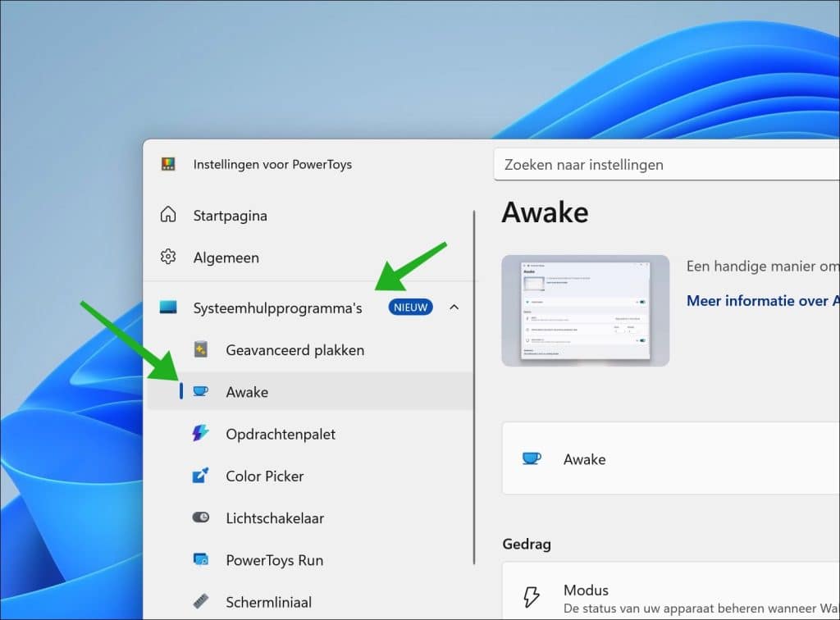
Task: Click the Systeemhulpprogramma's monitor icon
Action: pos(168,308)
